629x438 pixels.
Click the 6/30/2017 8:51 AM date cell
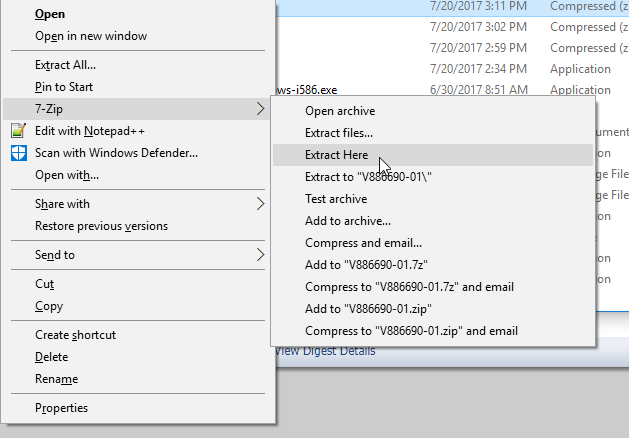479,90
